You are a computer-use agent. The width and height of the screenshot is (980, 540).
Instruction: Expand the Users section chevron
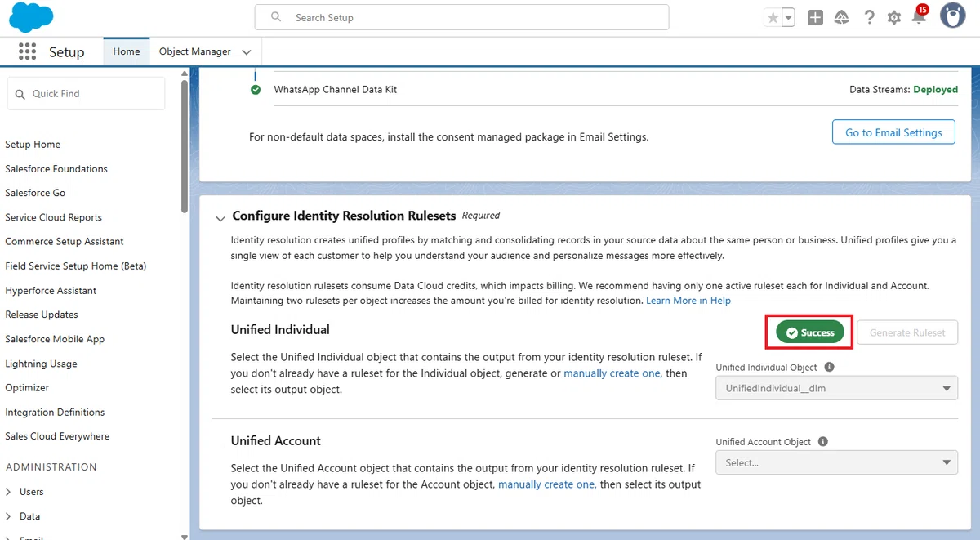[9, 492]
